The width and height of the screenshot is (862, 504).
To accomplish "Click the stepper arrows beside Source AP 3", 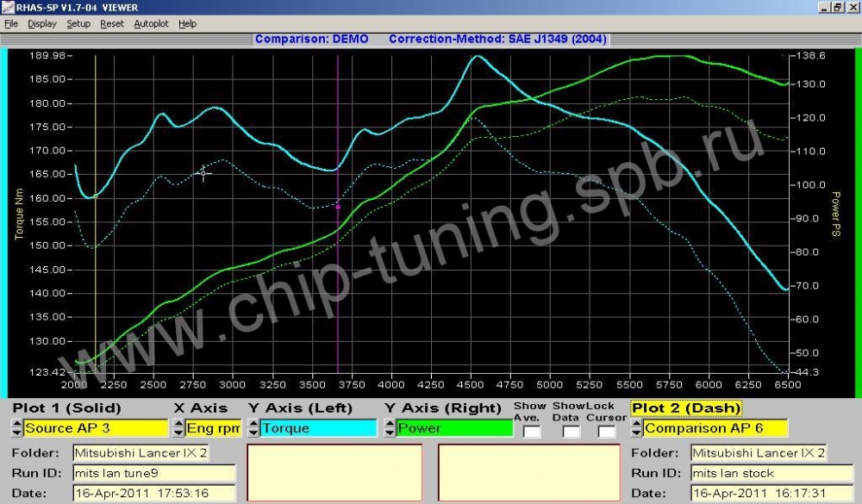I will 16,428.
